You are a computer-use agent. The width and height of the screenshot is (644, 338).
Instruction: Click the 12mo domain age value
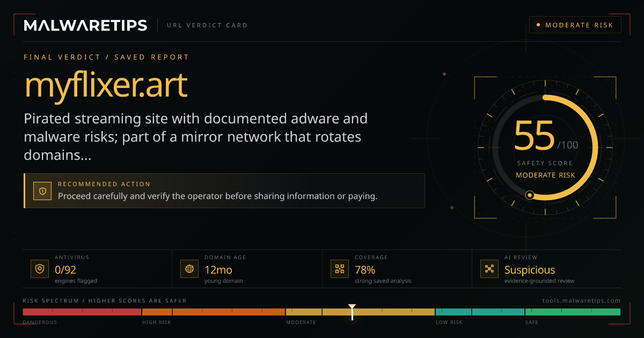[x=218, y=270]
